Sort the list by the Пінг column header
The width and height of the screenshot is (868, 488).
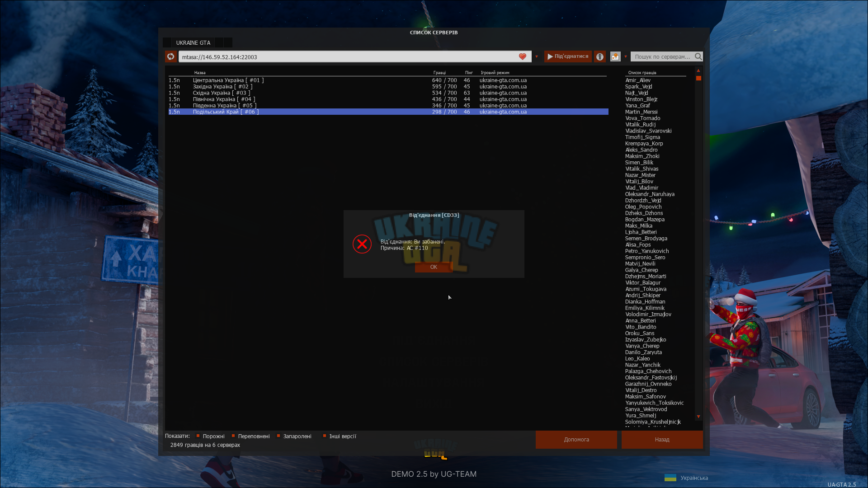tap(469, 73)
